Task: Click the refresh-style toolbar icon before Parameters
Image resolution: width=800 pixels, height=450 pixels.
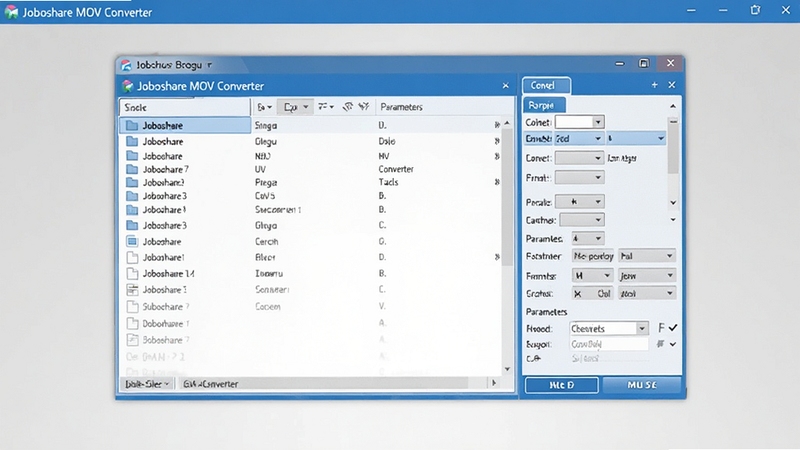Action: point(347,107)
